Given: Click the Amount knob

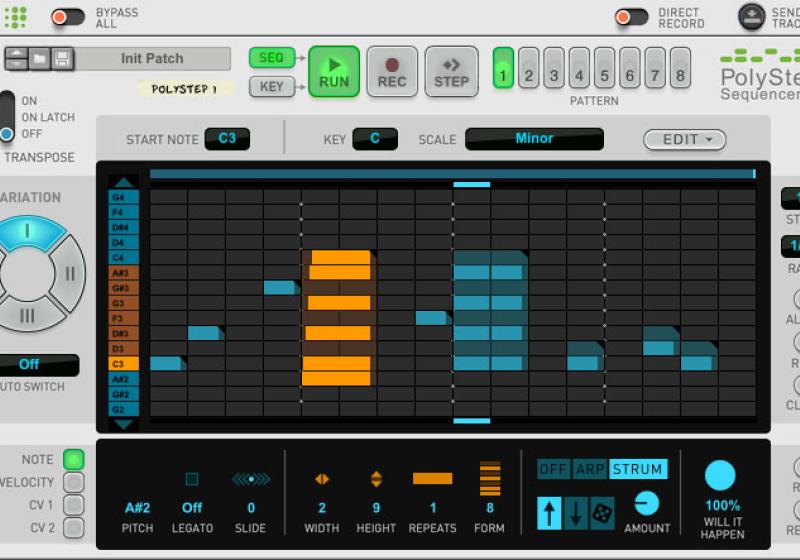Looking at the screenshot, I should pyautogui.click(x=647, y=504).
